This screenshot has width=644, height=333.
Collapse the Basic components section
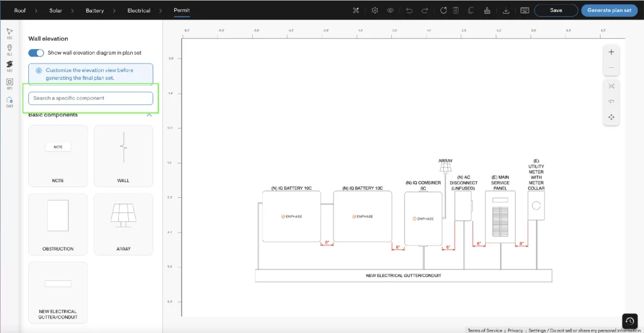(149, 115)
